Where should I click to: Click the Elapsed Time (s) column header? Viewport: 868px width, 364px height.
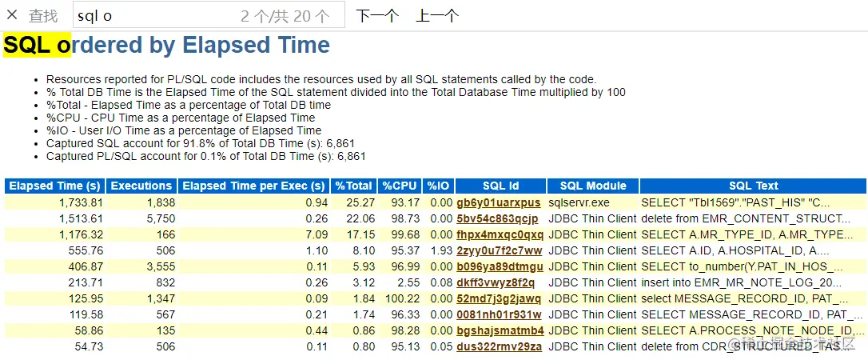click(54, 186)
